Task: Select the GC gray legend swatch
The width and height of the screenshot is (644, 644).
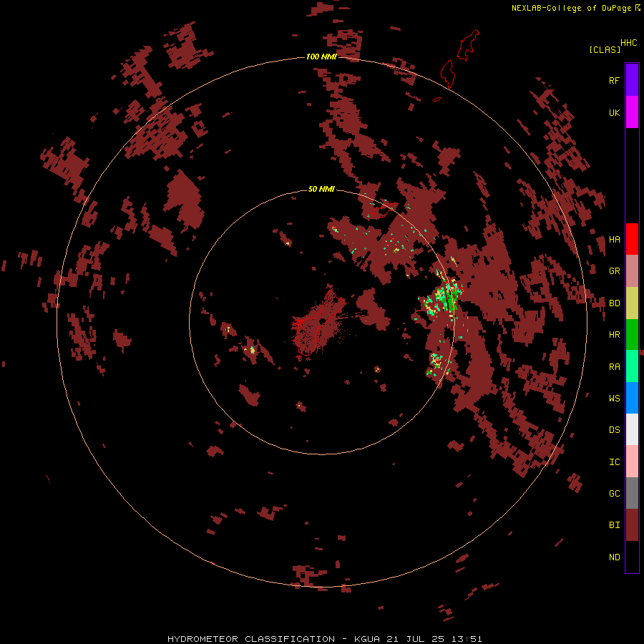Action: point(632,493)
